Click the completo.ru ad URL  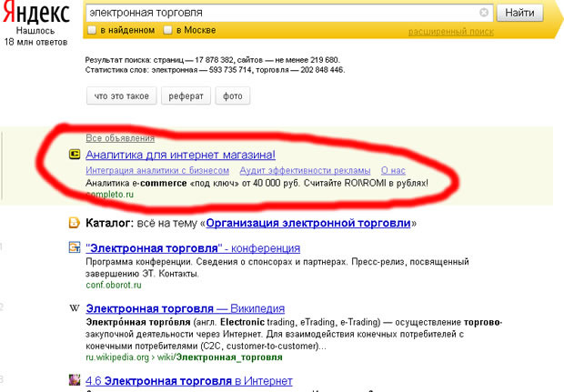click(110, 195)
